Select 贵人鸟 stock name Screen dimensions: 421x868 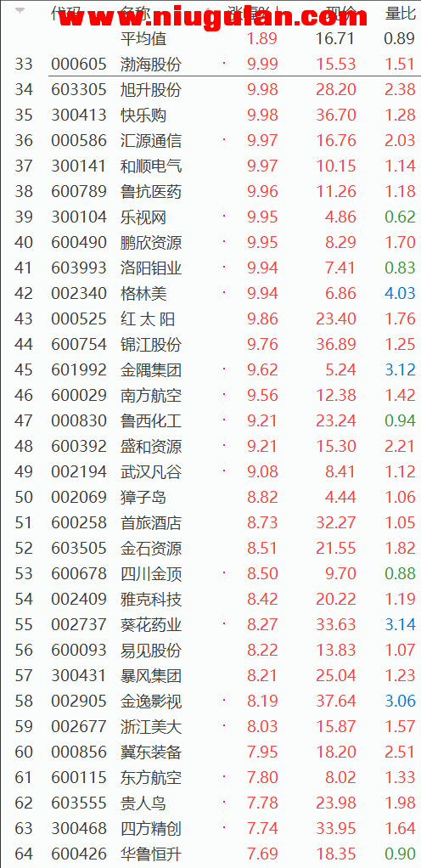143,803
